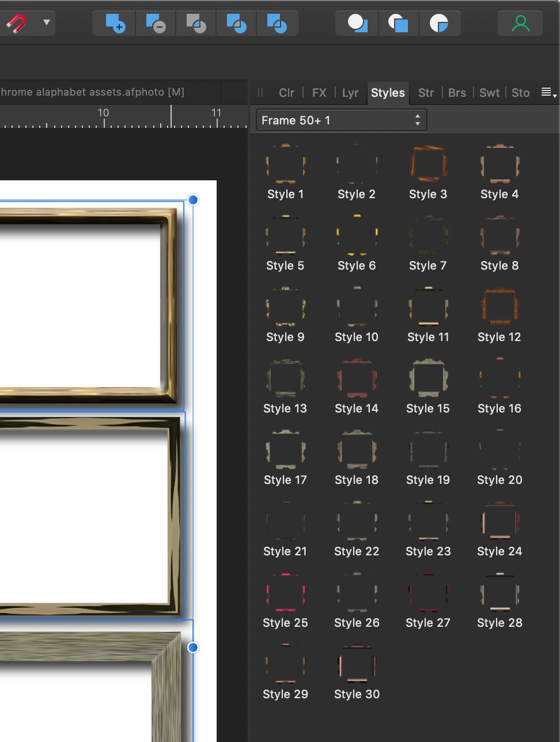The height and width of the screenshot is (742, 560).
Task: Apply the Style 20 frame thumbnail
Action: tap(500, 449)
